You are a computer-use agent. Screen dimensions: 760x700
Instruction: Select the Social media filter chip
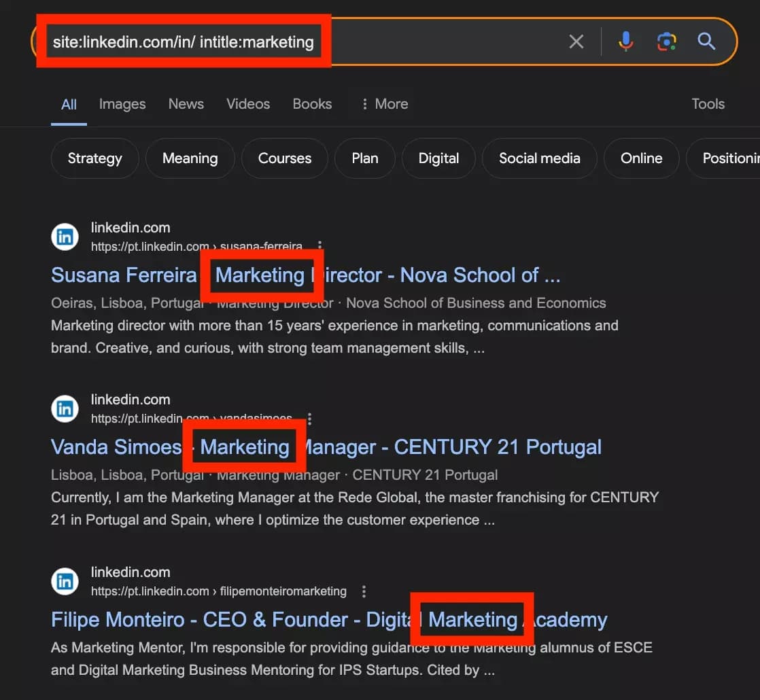click(539, 158)
